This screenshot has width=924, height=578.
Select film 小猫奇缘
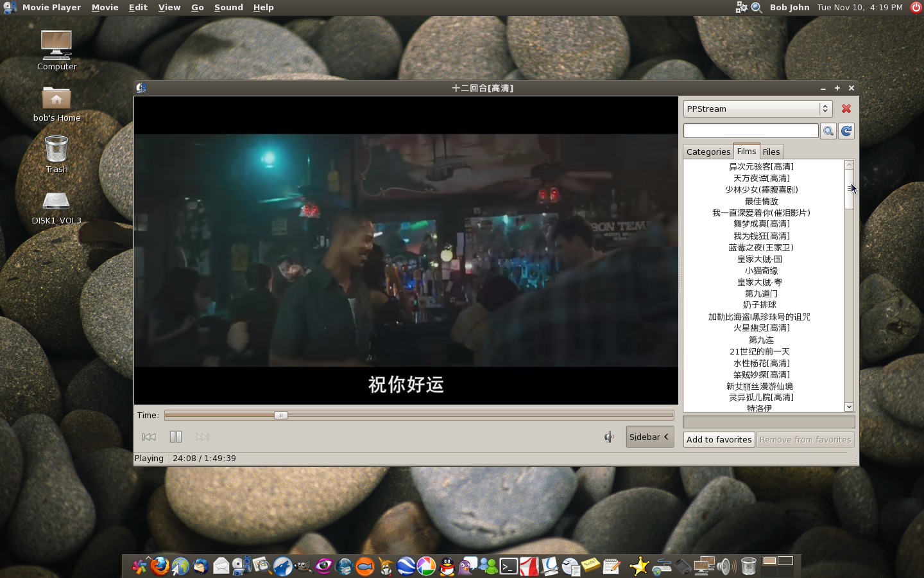click(761, 270)
